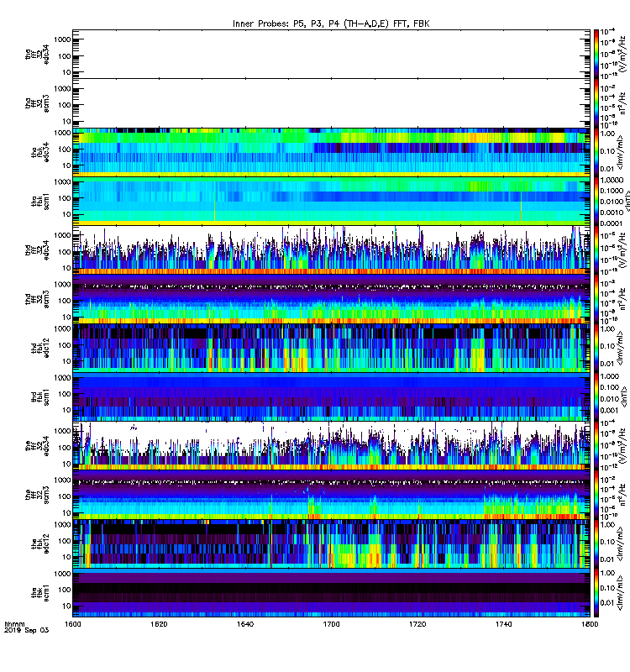
Task: Select the 'thd fff 32 edc34' panel label
Action: (37, 250)
